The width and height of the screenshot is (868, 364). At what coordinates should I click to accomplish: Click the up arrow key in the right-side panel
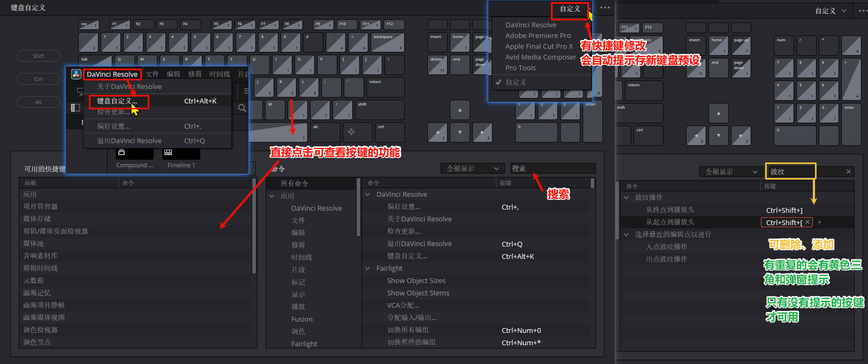click(719, 113)
